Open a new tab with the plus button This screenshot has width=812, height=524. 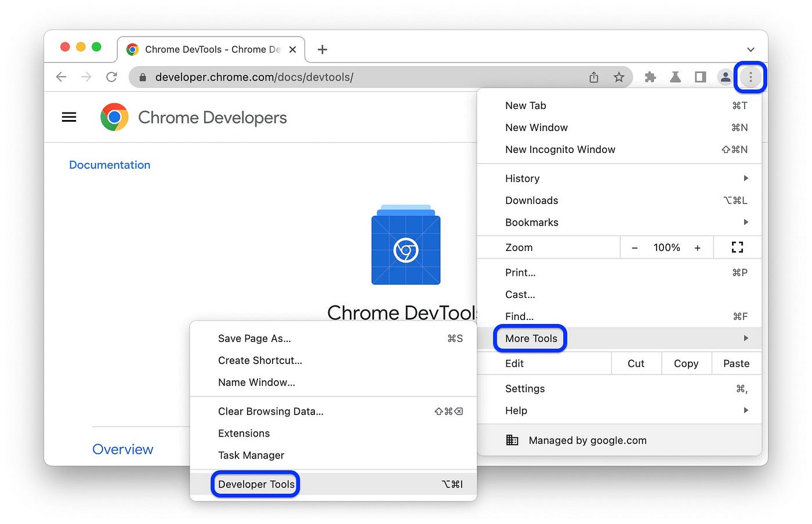(322, 50)
